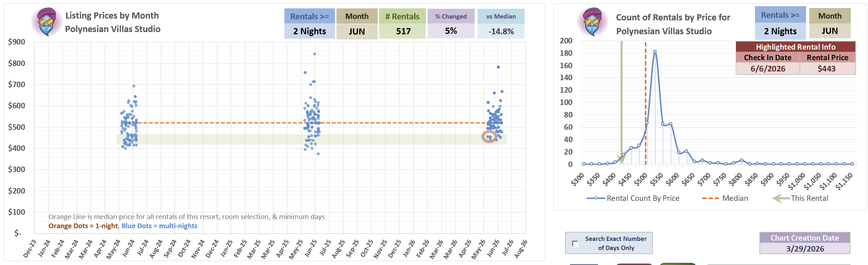Select the Check In Date value 6/6/2026
The height and width of the screenshot is (265, 868).
[768, 69]
